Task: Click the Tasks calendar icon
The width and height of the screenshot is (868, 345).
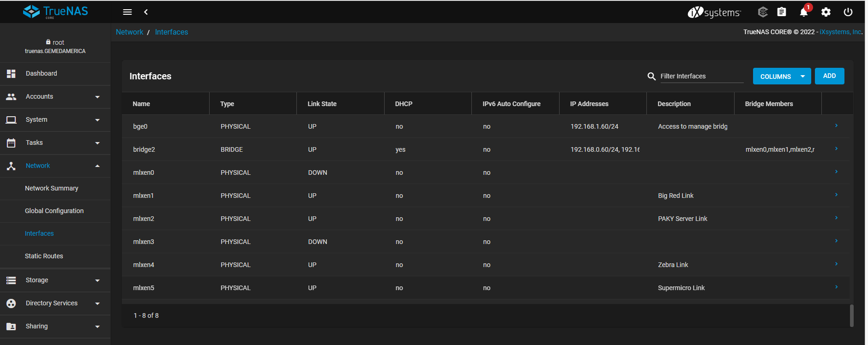Action: (x=11, y=143)
